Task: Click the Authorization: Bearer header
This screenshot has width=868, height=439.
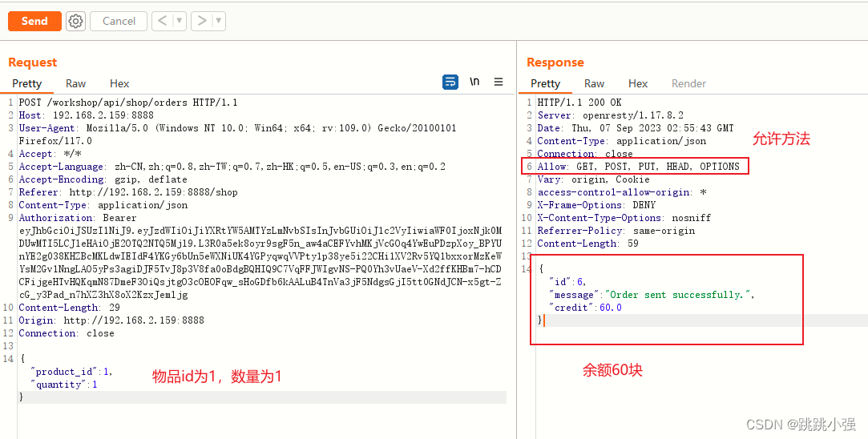Action: (78, 218)
